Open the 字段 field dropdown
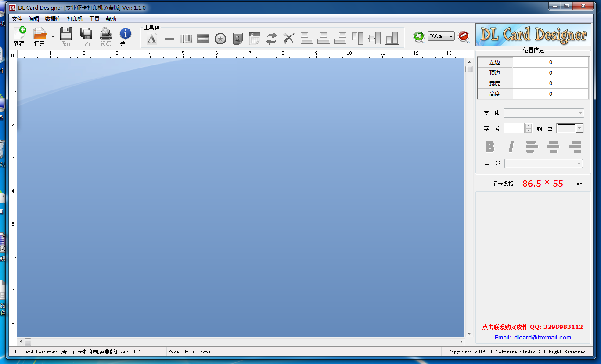 coord(543,163)
